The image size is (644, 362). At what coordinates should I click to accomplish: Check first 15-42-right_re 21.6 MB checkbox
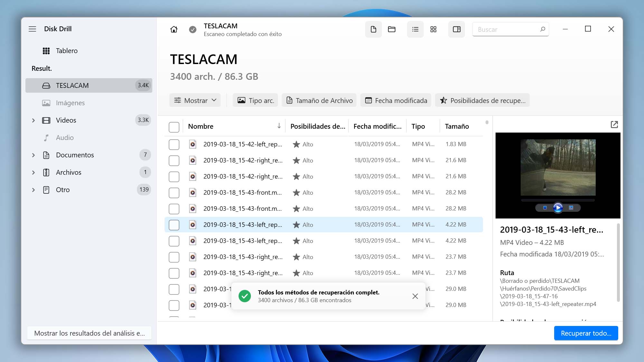174,161
